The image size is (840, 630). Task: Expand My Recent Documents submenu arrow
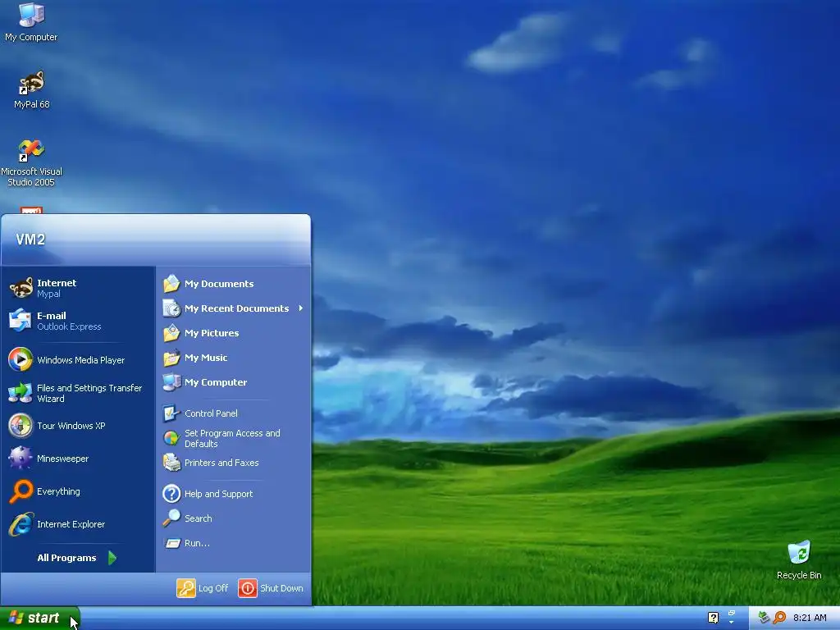pos(301,308)
